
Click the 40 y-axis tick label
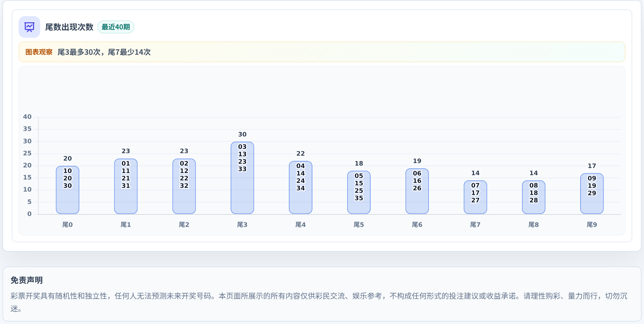27,117
